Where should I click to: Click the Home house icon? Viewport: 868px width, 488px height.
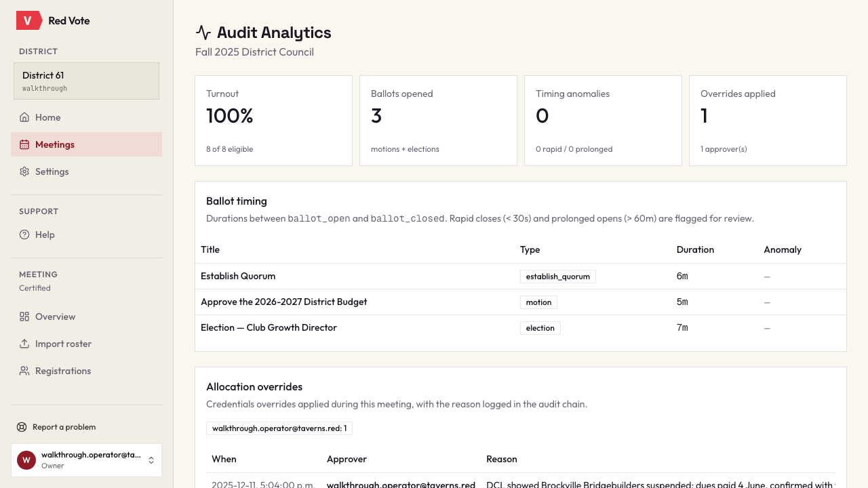click(x=24, y=117)
